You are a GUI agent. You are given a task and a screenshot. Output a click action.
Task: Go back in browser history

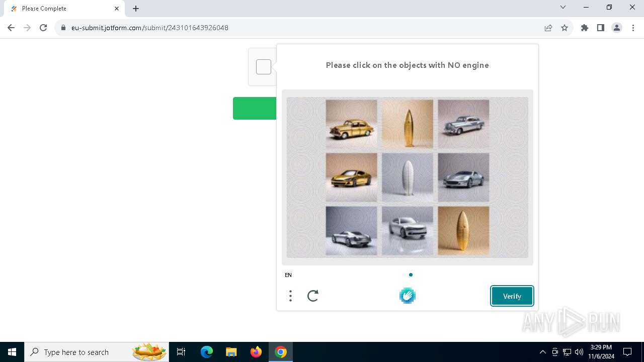point(11,28)
